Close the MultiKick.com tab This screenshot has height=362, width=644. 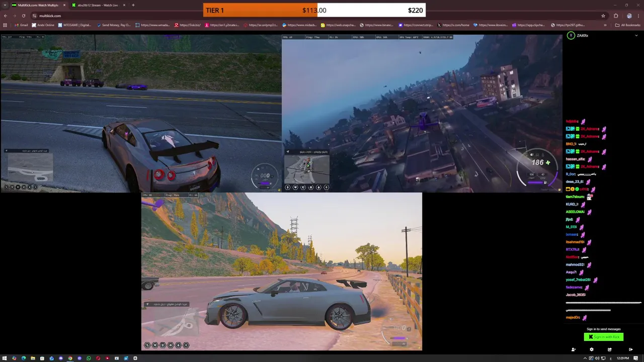point(64,5)
